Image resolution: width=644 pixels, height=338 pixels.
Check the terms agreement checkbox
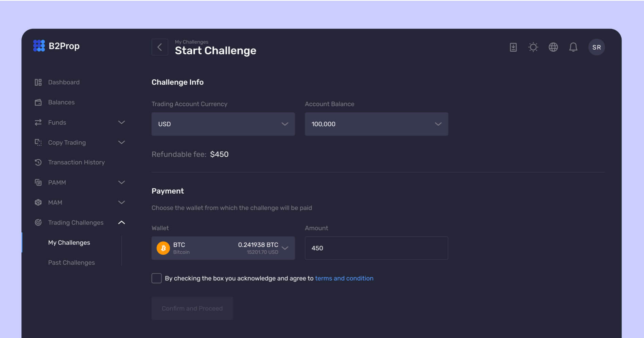[x=157, y=278]
